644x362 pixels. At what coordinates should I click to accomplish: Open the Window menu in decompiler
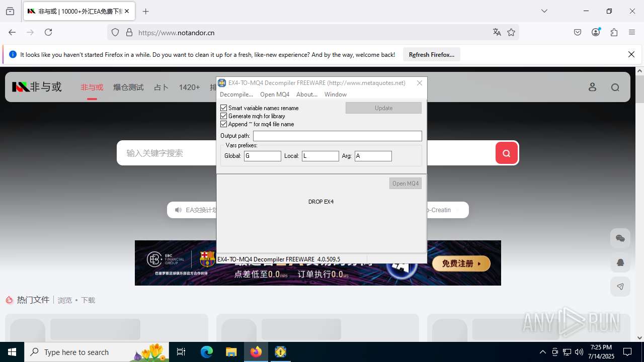pyautogui.click(x=336, y=94)
